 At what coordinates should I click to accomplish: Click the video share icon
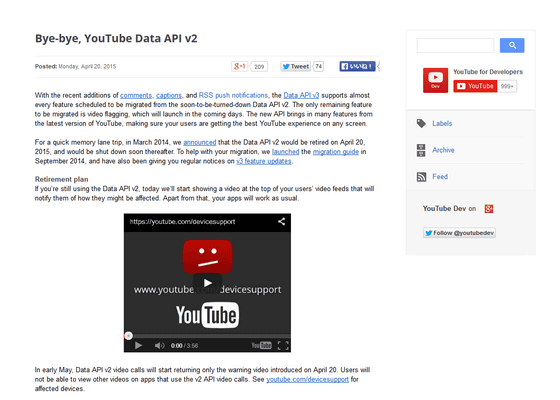tap(281, 222)
